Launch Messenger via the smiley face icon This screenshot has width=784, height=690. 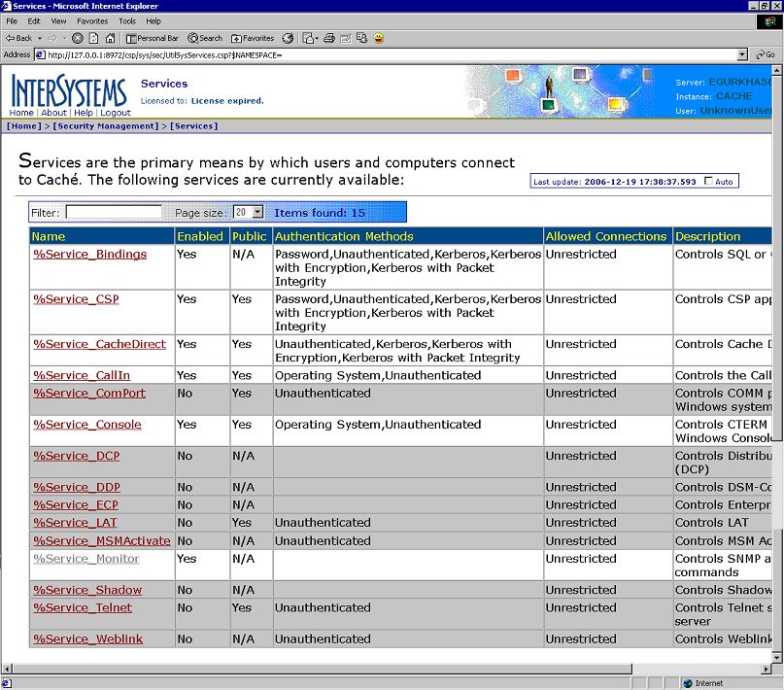pos(379,38)
